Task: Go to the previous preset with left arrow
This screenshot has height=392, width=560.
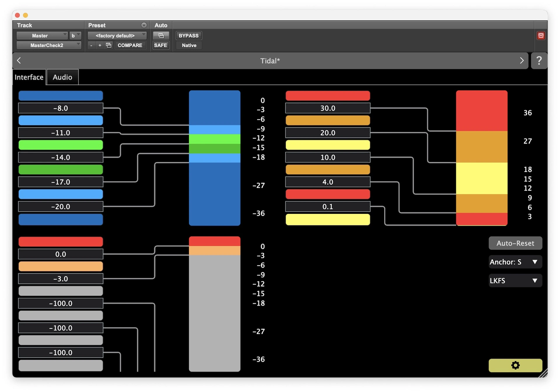Action: [x=19, y=61]
